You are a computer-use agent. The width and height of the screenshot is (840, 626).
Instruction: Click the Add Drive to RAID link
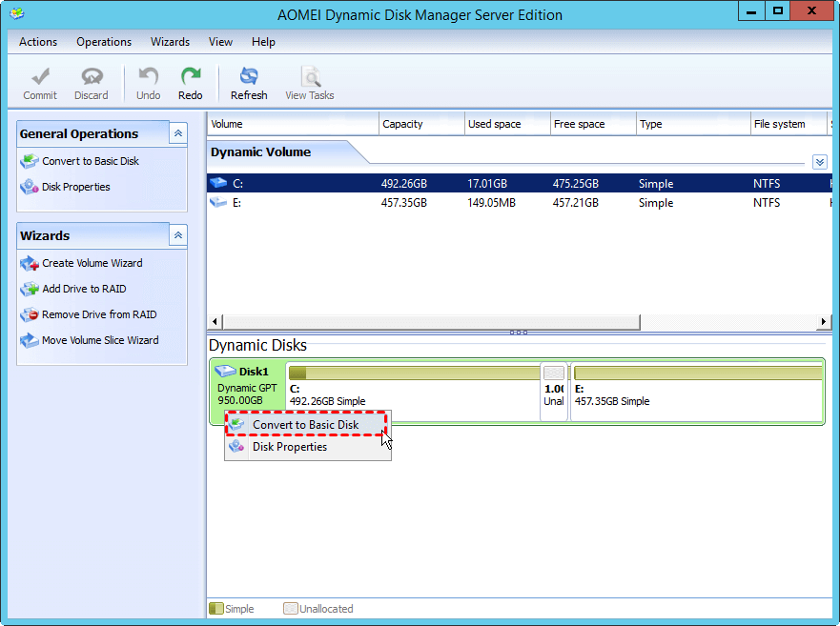click(x=84, y=289)
